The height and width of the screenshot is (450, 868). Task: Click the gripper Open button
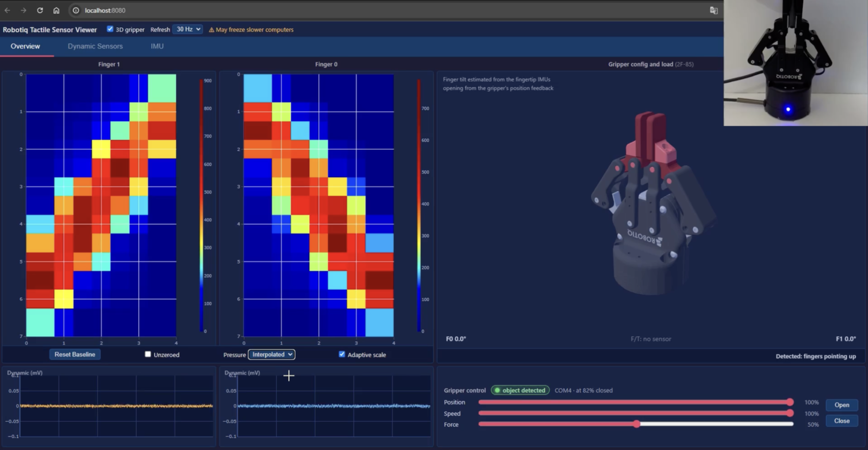pos(842,405)
